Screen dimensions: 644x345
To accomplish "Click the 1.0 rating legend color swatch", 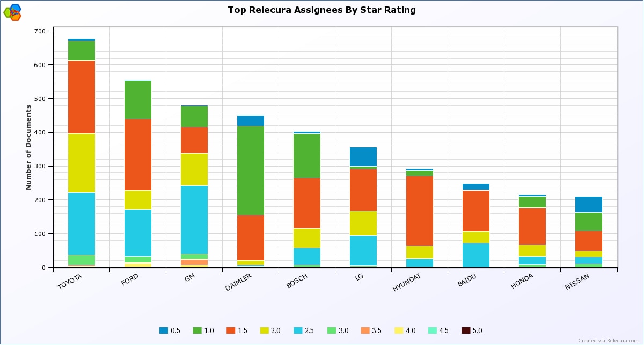I will coord(197,330).
